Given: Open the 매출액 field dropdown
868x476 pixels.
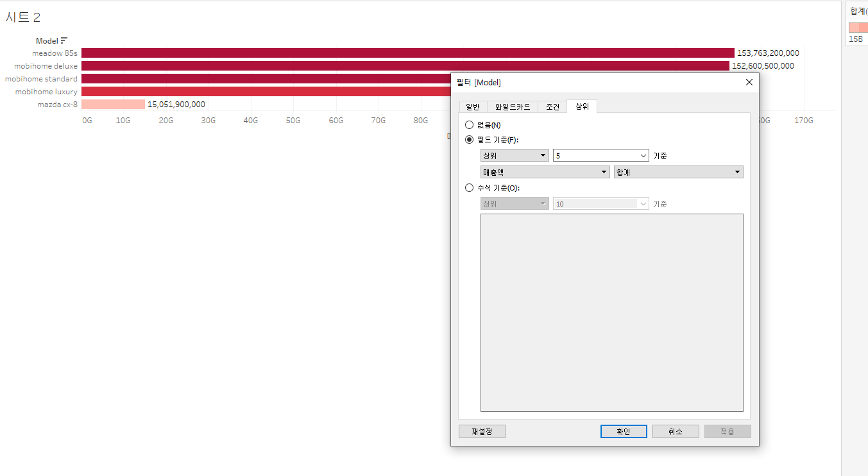Looking at the screenshot, I should pyautogui.click(x=545, y=172).
